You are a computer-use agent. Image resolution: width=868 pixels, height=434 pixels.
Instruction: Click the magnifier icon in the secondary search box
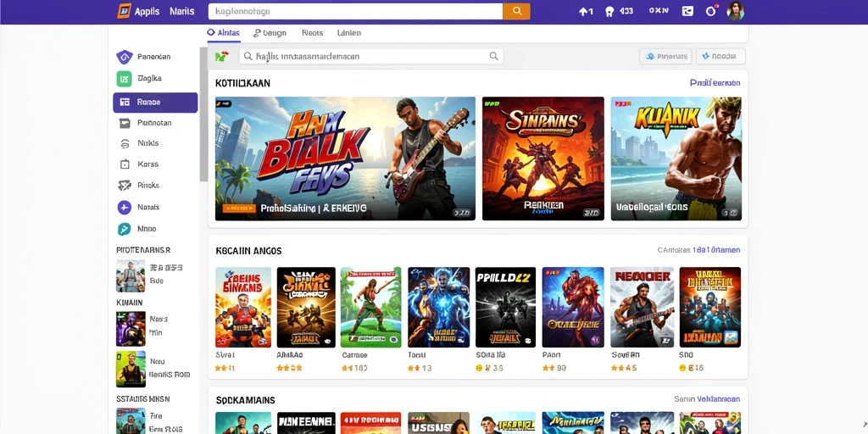tap(493, 56)
